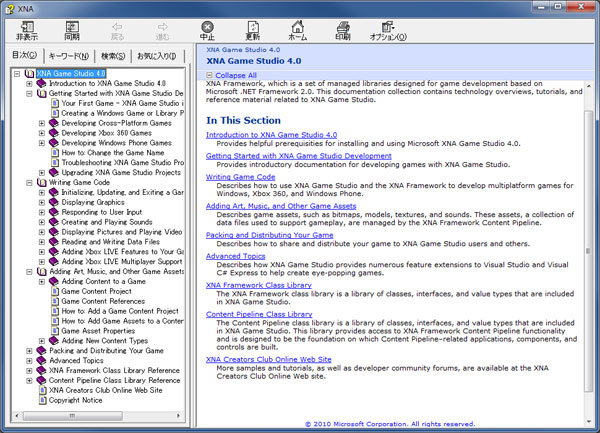Image resolution: width=600 pixels, height=433 pixels.
Task: Click page icon beside How to: Change the Game Name
Action: click(x=55, y=153)
